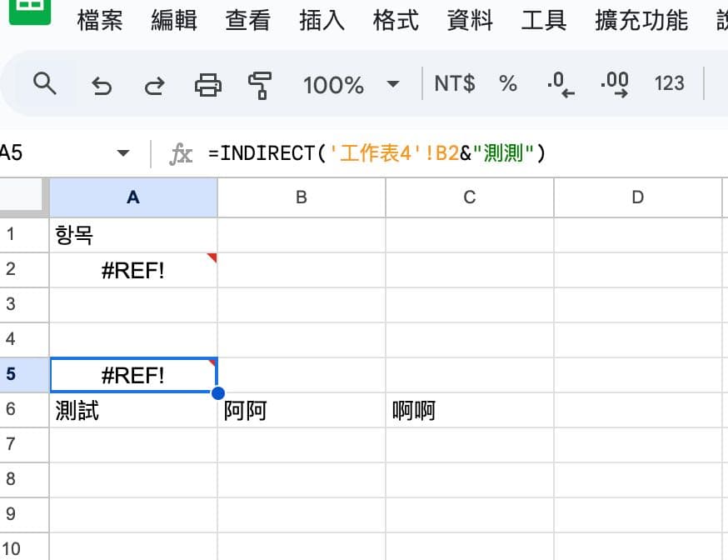The height and width of the screenshot is (560, 728).
Task: Open the 資料 menu
Action: 470,21
